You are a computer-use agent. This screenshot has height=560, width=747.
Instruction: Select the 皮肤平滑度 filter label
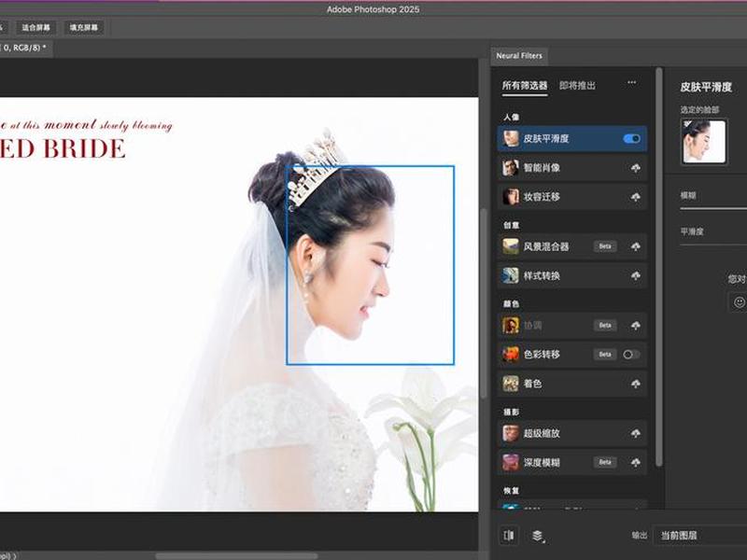click(x=546, y=138)
